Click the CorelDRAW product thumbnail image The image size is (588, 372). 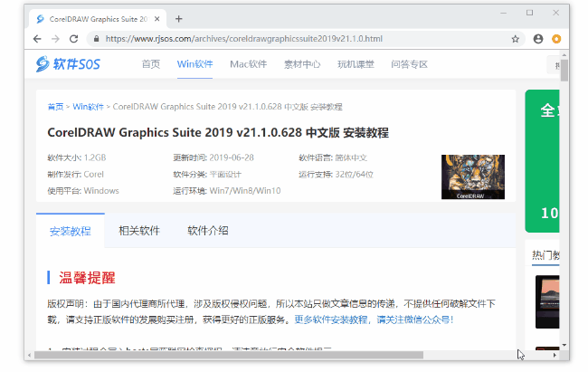tap(473, 176)
